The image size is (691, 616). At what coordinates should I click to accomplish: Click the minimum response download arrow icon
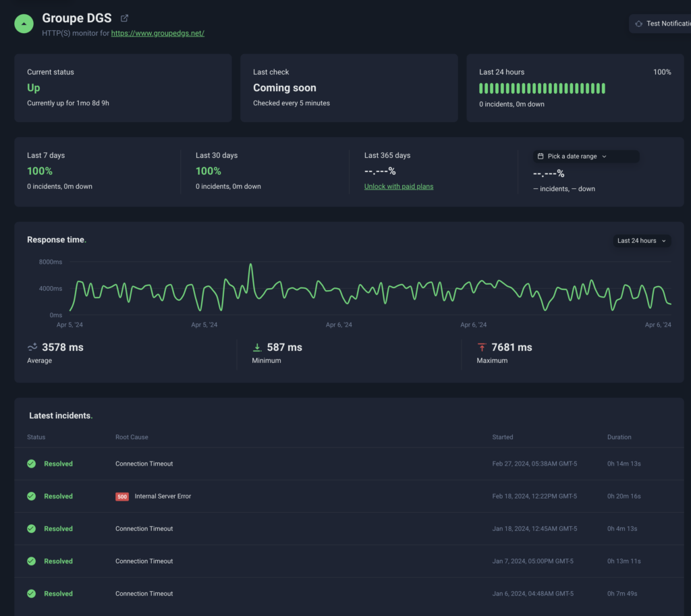coord(256,347)
